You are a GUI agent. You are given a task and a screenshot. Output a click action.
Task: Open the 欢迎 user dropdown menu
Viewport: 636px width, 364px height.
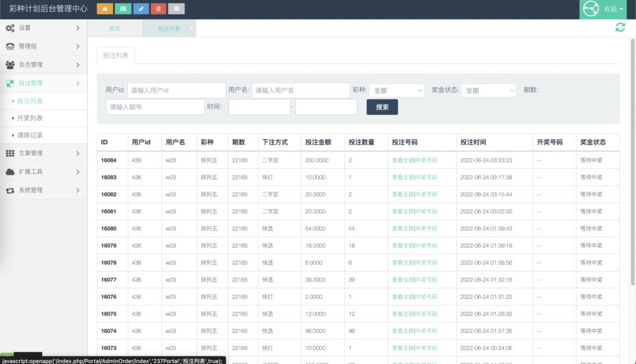pyautogui.click(x=614, y=9)
